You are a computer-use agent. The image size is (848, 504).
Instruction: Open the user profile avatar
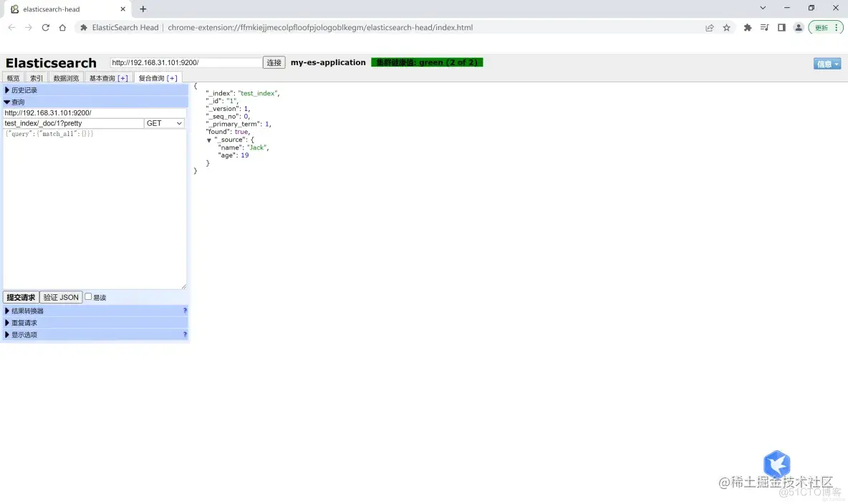(x=799, y=28)
